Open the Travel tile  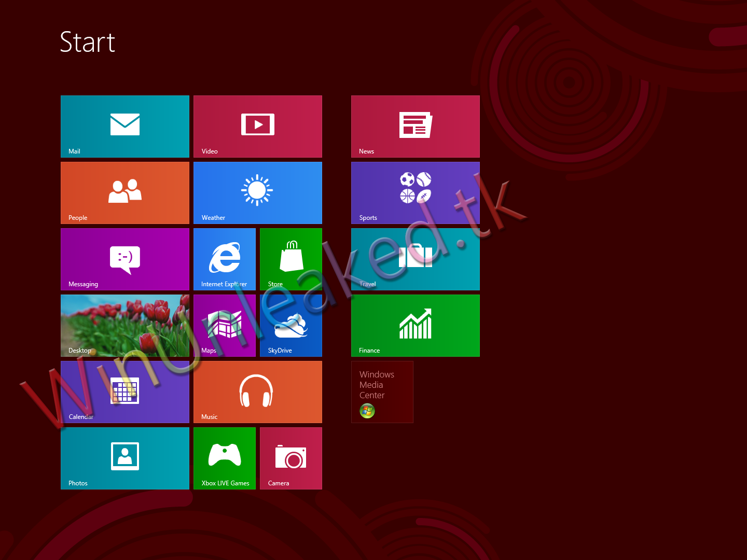[416, 259]
